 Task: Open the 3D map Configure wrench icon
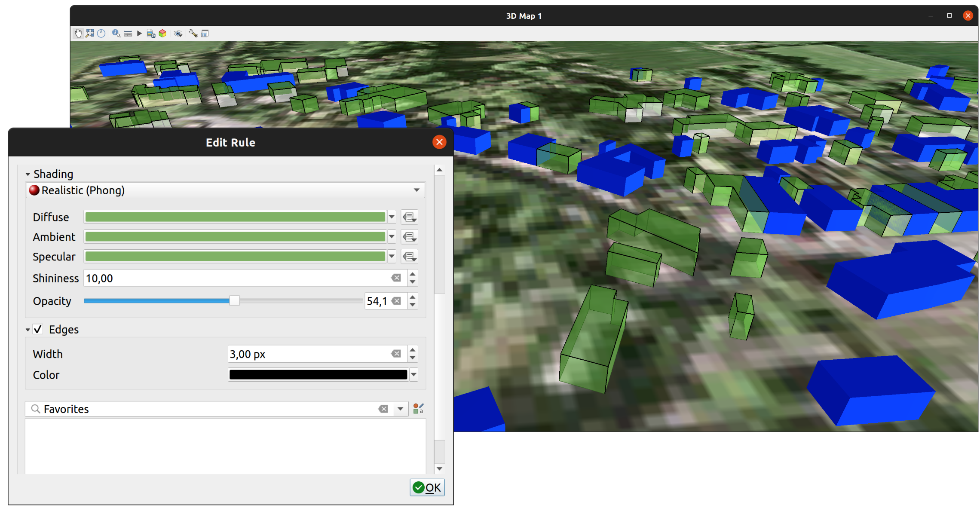(193, 34)
